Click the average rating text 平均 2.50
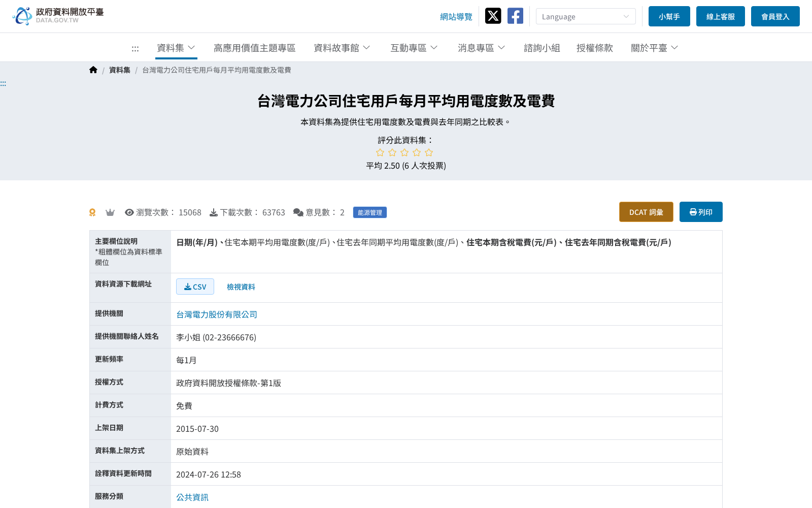The height and width of the screenshot is (508, 812). point(383,166)
